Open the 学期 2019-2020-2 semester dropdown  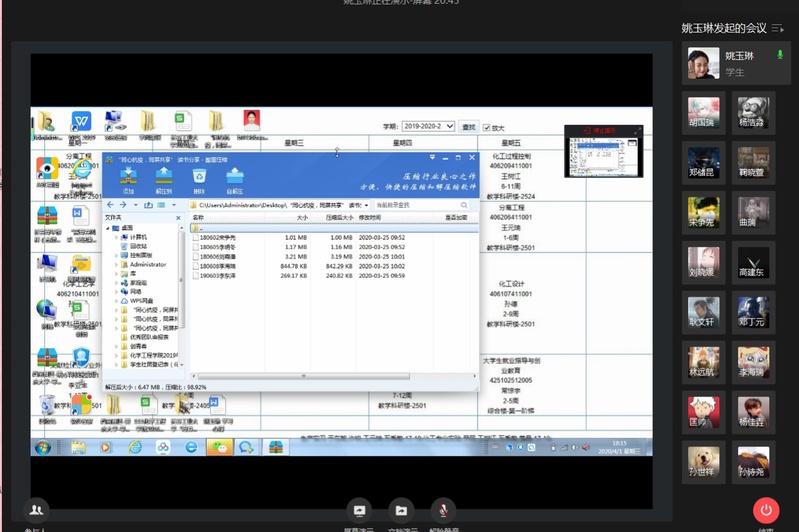(x=428, y=127)
